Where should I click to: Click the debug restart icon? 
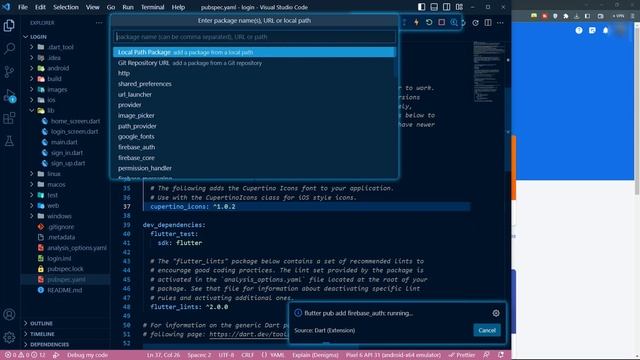pos(429,22)
